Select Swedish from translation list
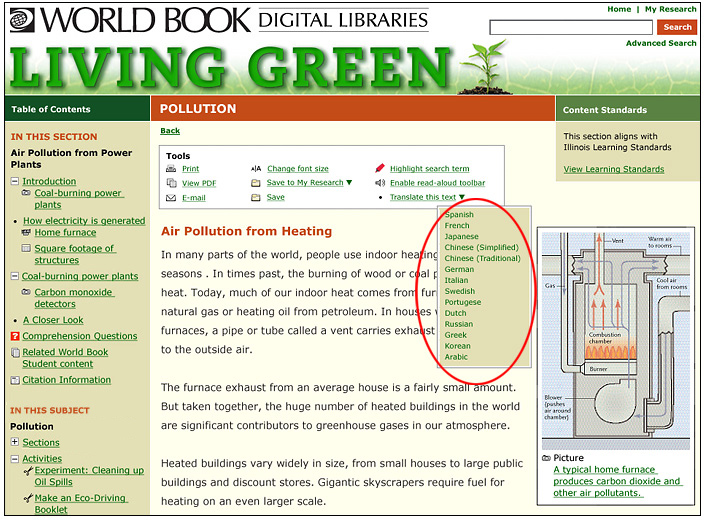The image size is (710, 526). (x=460, y=291)
